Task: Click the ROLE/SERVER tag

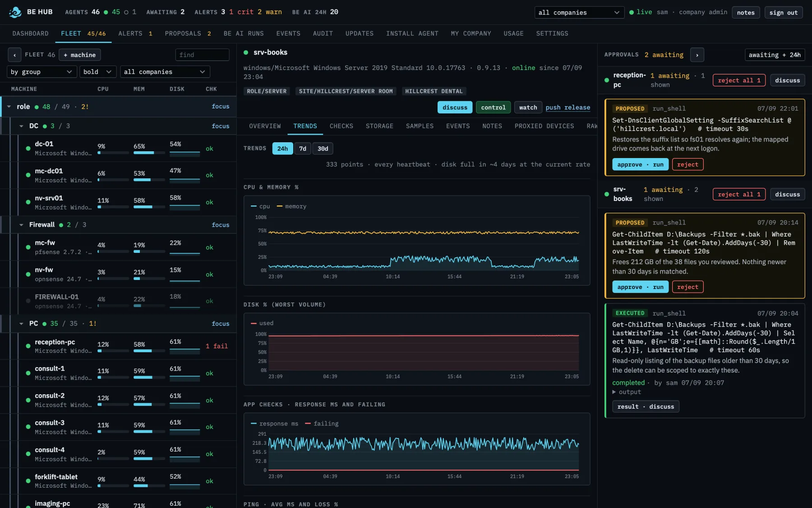Action: 267,91
